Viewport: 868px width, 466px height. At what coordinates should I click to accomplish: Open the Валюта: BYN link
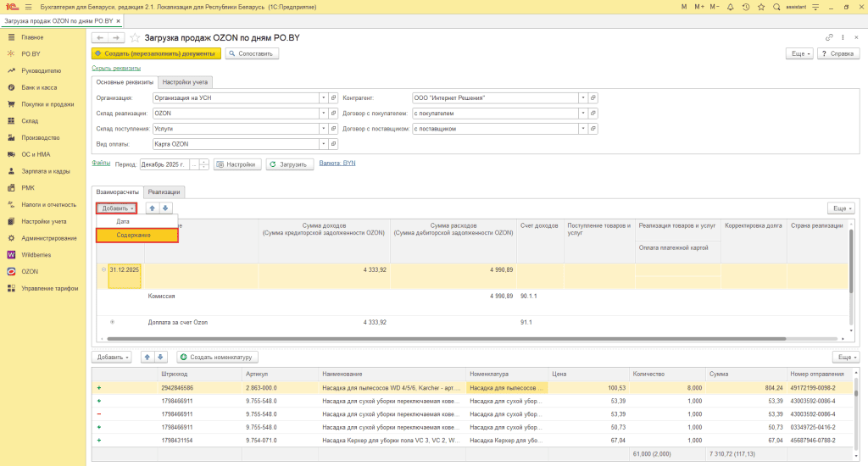337,164
